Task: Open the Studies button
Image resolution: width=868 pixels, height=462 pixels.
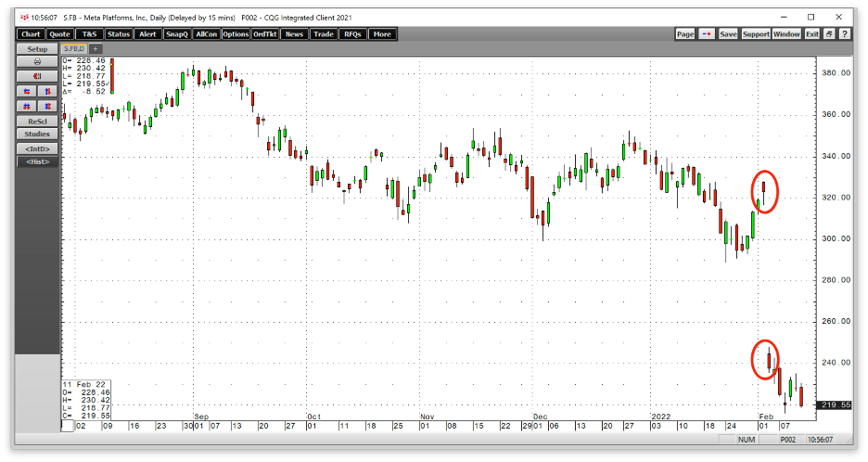Action: 37,135
